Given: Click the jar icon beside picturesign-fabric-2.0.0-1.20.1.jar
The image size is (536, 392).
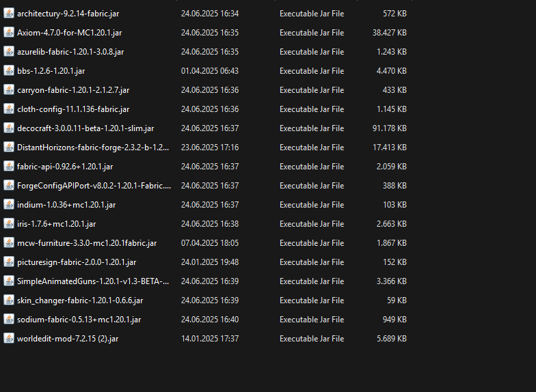Looking at the screenshot, I should pos(9,262).
